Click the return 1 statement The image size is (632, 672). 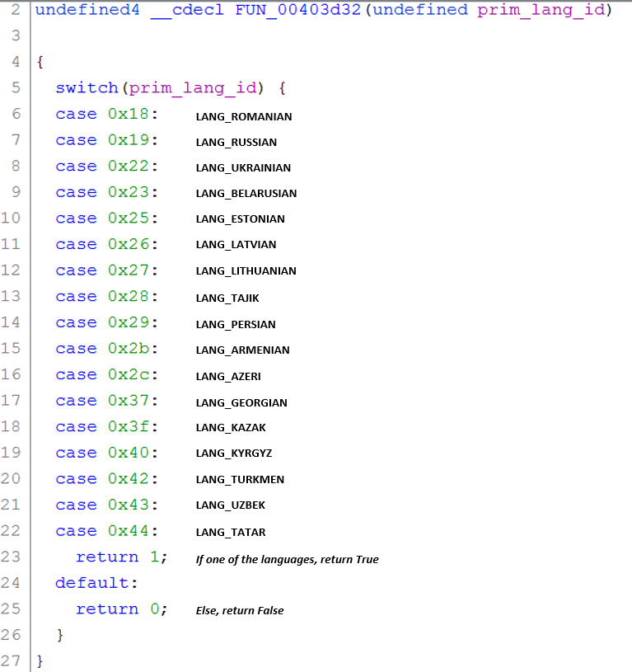pos(121,557)
